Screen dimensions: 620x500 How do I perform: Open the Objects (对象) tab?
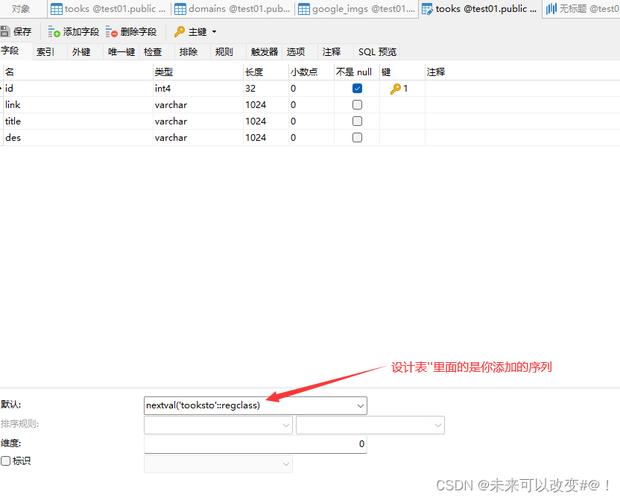[x=21, y=9]
